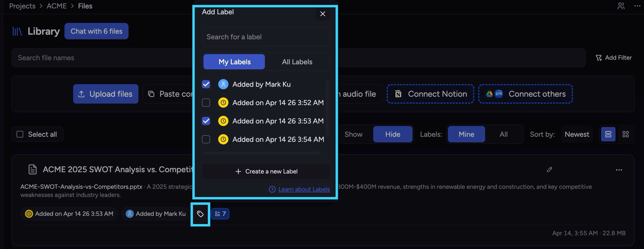The width and height of the screenshot is (644, 249).
Task: Set Labels filter to Mine
Action: click(466, 134)
